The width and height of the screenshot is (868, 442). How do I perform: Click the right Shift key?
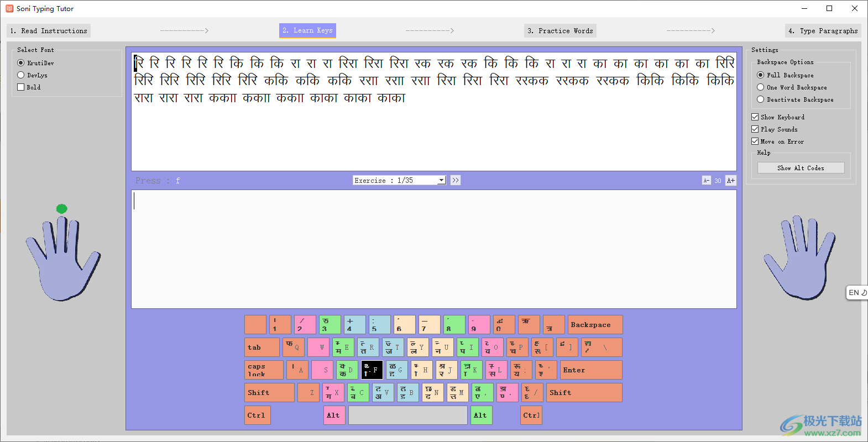tap(584, 392)
